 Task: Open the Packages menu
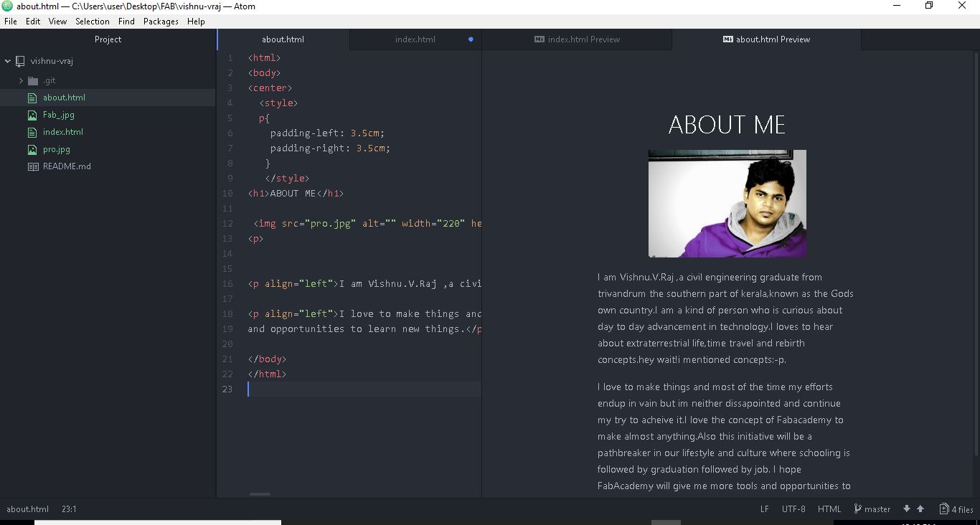(161, 22)
